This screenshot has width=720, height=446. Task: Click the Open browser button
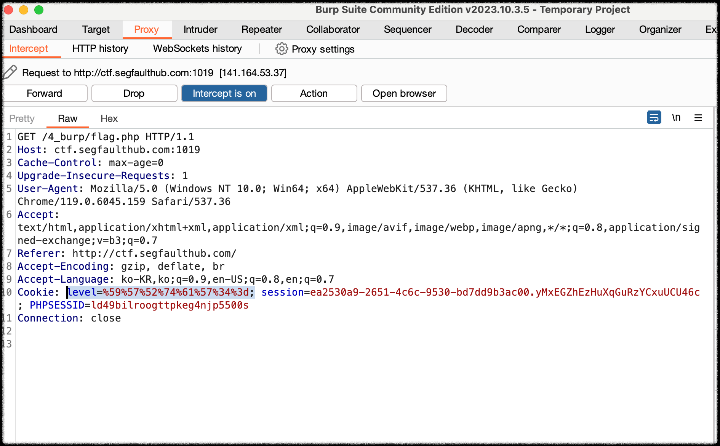click(404, 93)
